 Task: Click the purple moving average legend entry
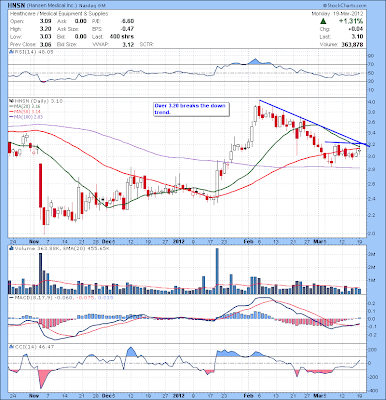26,117
